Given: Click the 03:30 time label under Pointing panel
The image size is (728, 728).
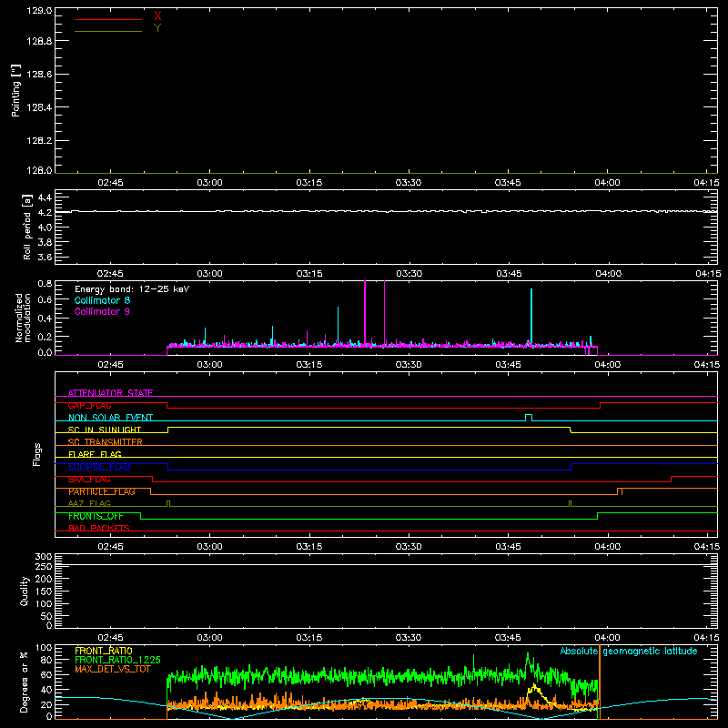Looking at the screenshot, I should point(409,183).
